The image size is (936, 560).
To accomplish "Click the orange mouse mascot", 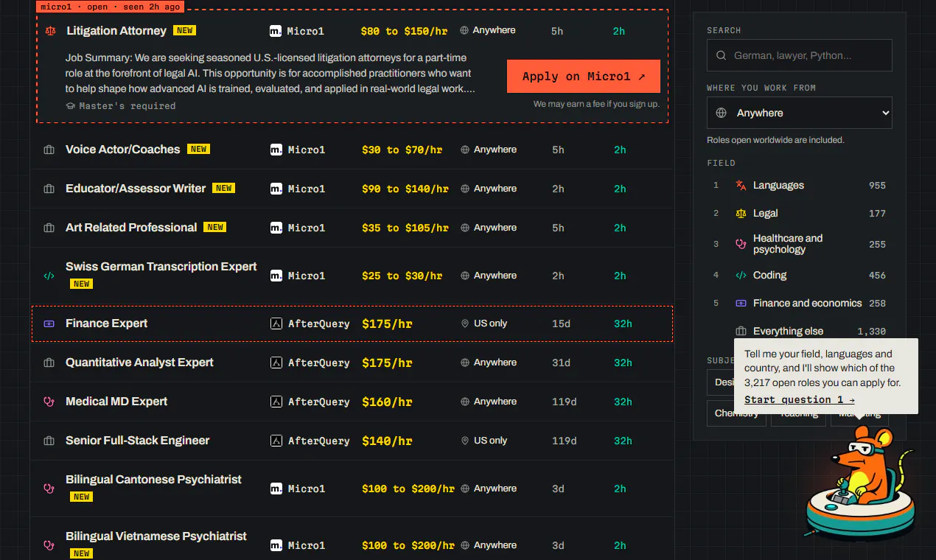I will [861, 483].
